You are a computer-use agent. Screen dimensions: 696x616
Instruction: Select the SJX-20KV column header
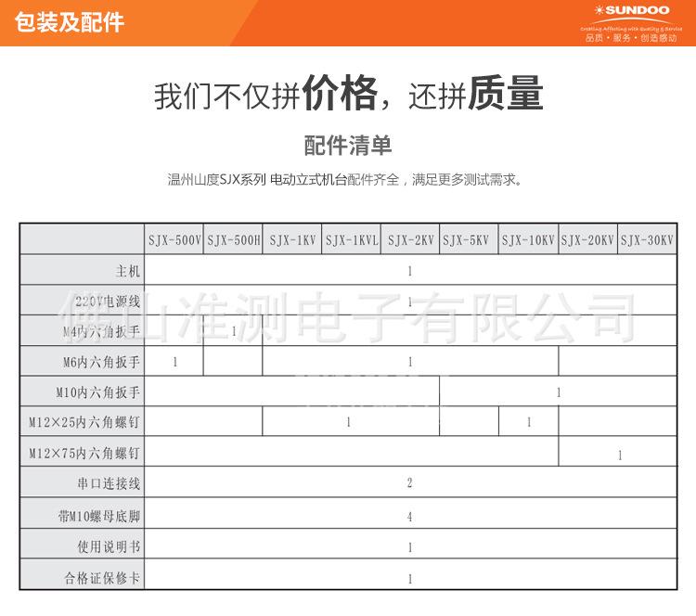tap(587, 239)
